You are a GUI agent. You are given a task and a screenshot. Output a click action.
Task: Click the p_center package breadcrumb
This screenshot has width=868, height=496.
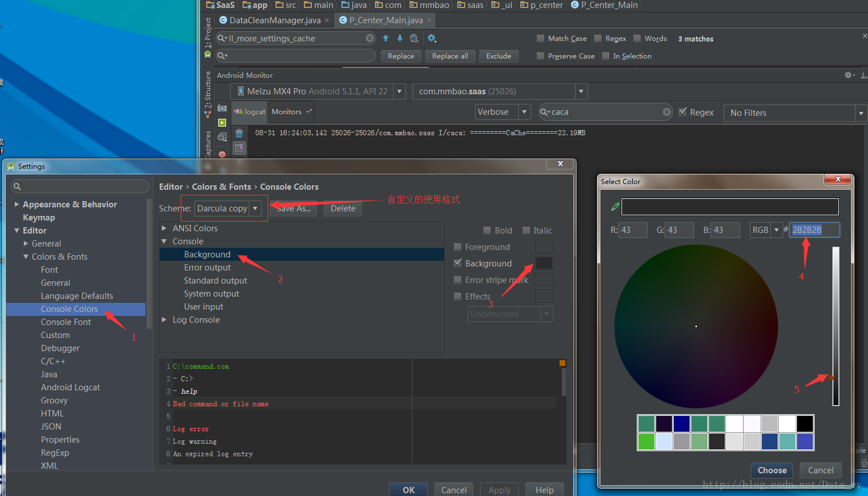(x=542, y=5)
